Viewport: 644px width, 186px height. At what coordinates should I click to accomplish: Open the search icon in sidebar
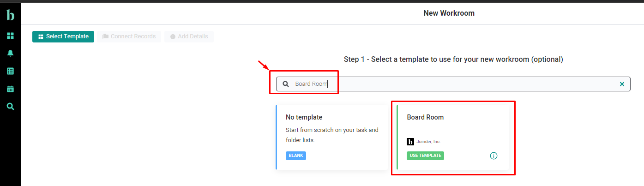[10, 107]
